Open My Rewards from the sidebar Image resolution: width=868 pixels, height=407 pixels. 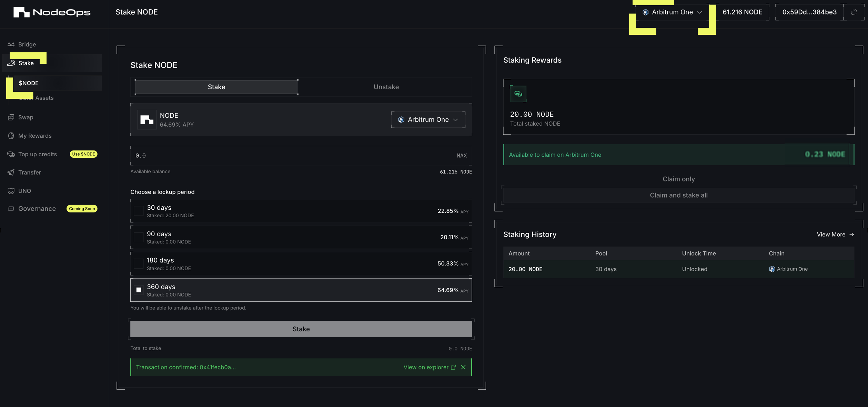click(x=34, y=136)
